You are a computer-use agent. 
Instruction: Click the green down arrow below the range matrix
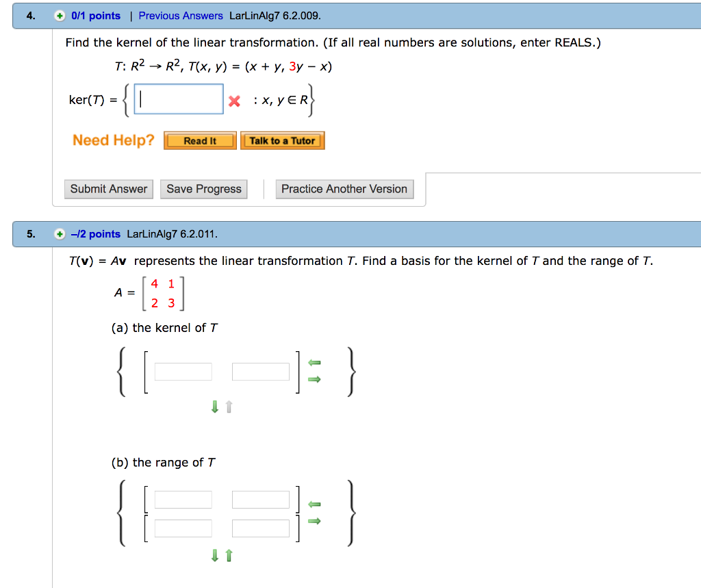214,556
